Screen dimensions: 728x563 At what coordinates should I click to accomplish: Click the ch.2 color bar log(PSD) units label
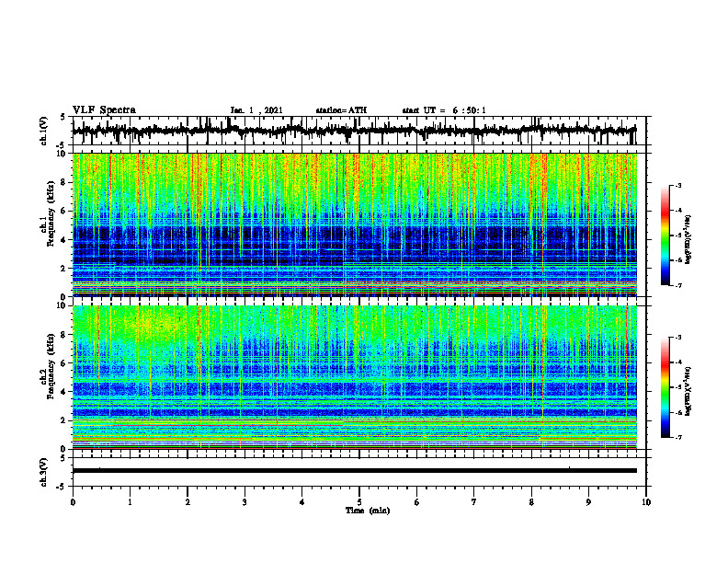(x=688, y=390)
